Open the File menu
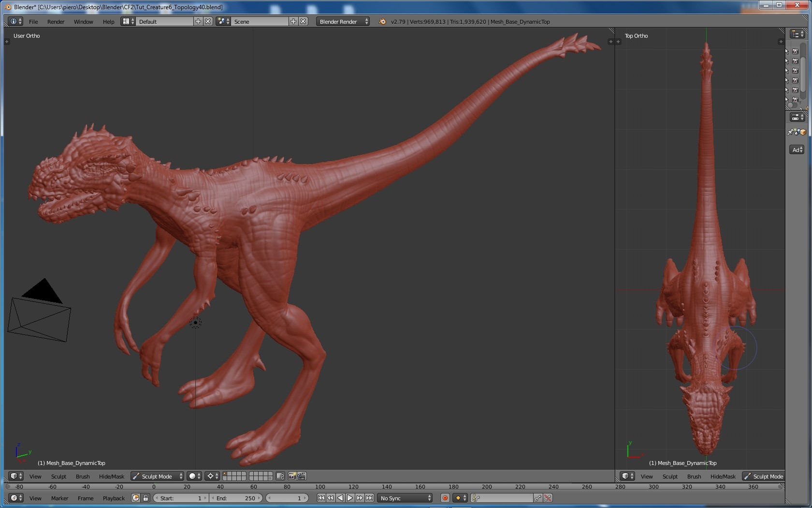 point(33,22)
